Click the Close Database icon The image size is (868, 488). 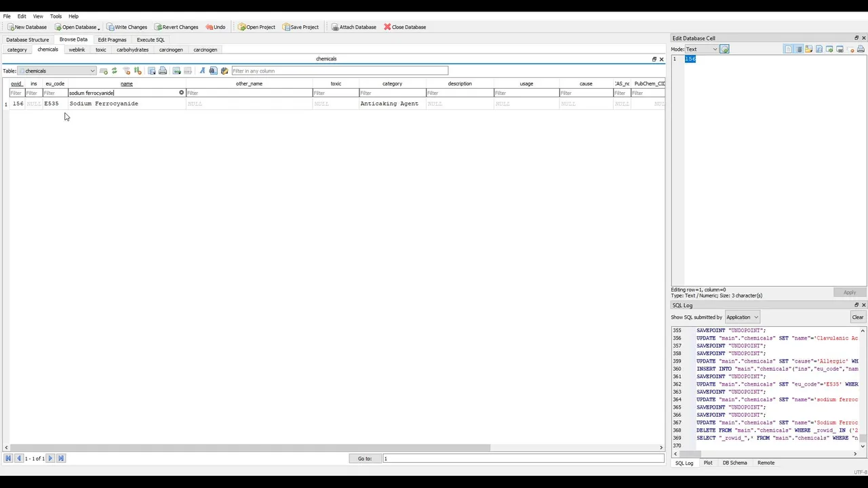coord(387,27)
